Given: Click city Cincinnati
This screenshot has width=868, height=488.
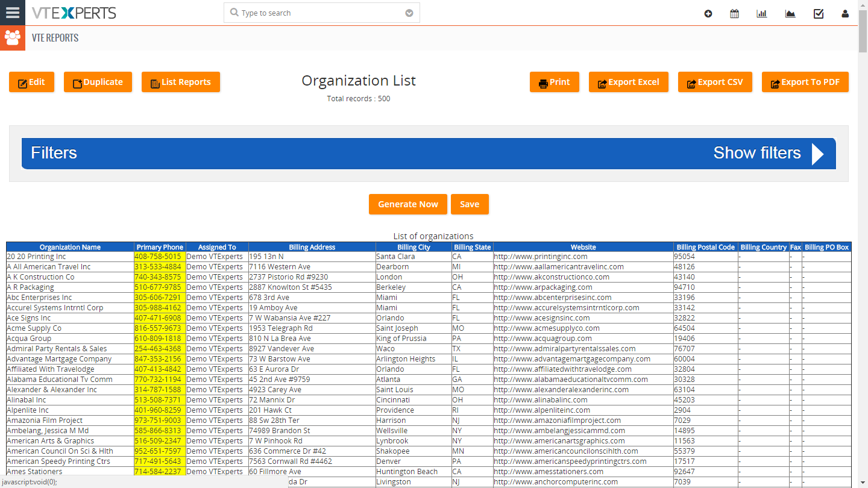Looking at the screenshot, I should (393, 400).
